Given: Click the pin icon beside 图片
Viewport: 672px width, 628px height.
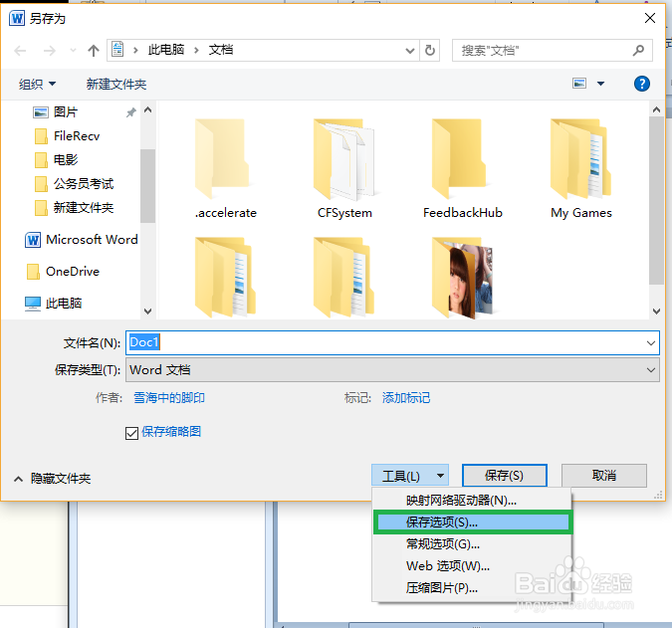Looking at the screenshot, I should click(x=130, y=112).
